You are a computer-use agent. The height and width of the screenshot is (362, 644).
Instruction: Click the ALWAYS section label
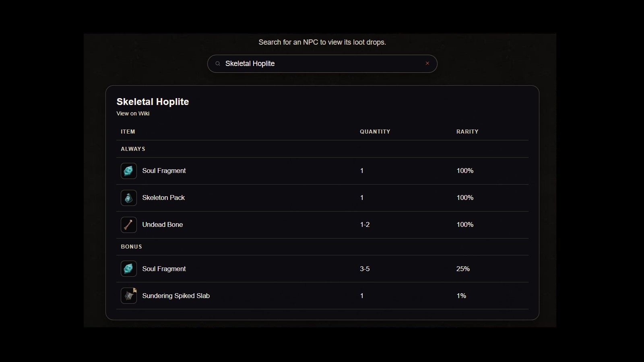click(133, 149)
